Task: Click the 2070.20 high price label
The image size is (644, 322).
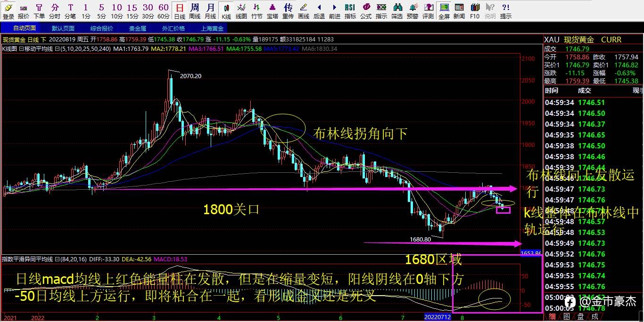Action: click(x=190, y=76)
